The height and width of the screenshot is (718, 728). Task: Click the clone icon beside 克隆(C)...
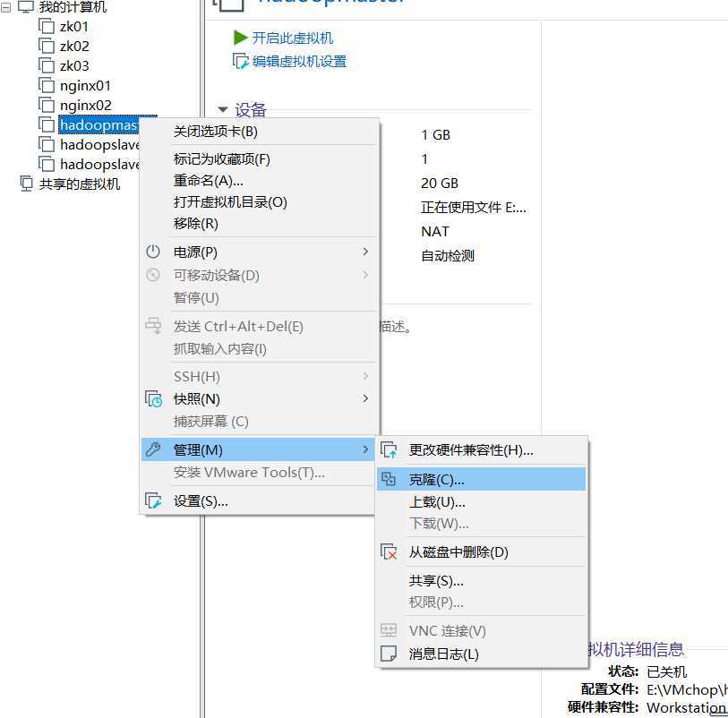tap(389, 478)
